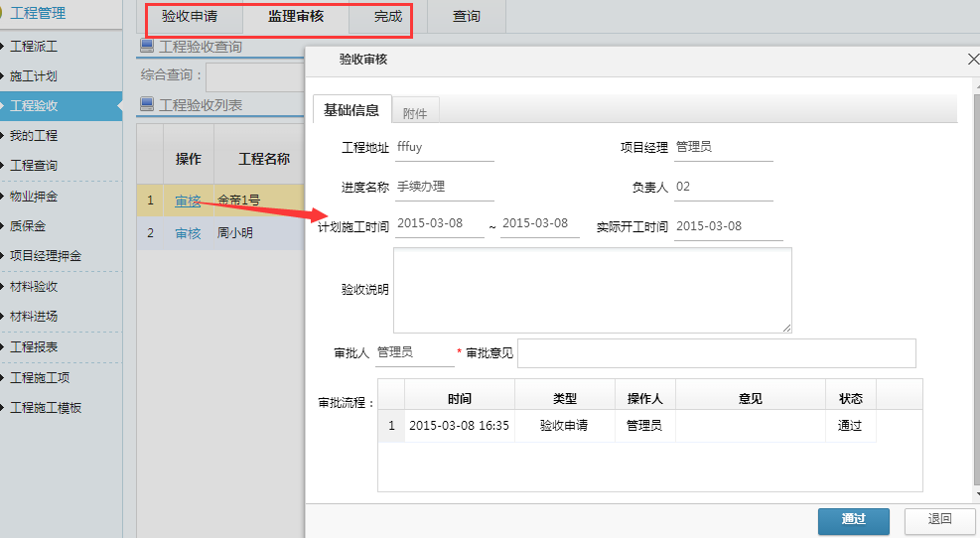This screenshot has height=538, width=980.
Task: Open 材料验收 sidebar entry
Action: point(34,286)
